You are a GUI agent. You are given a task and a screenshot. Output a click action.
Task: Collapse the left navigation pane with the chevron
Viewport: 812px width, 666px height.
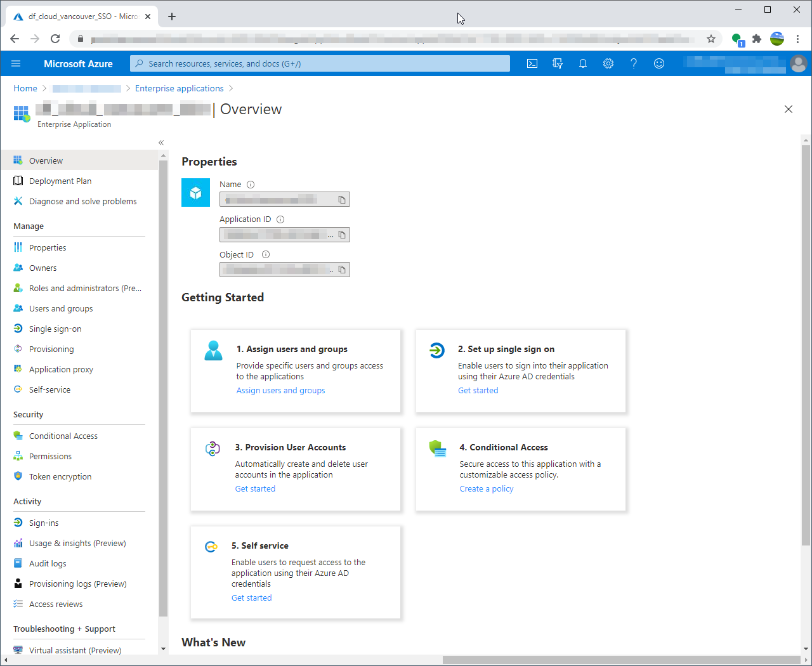coord(160,142)
